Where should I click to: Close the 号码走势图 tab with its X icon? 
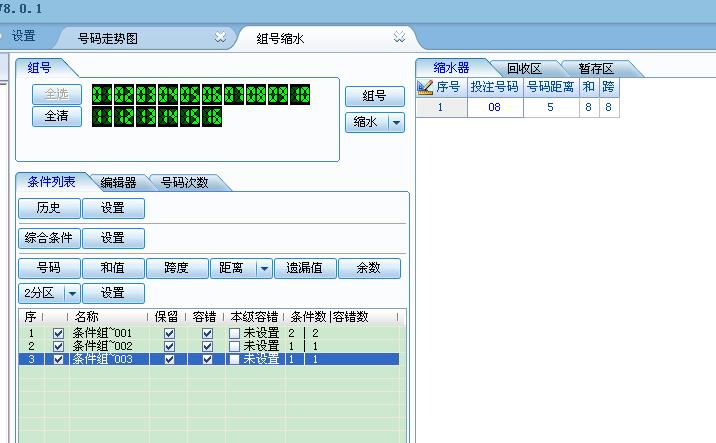click(220, 37)
